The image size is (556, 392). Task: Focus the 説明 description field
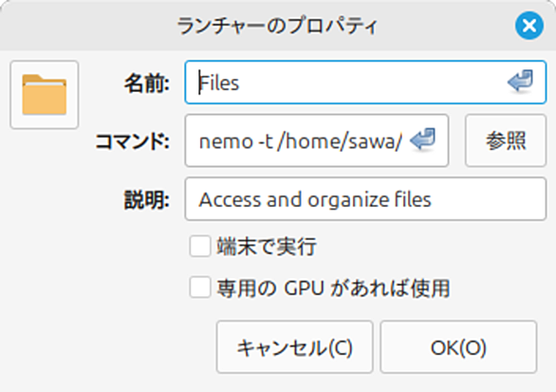tap(365, 199)
